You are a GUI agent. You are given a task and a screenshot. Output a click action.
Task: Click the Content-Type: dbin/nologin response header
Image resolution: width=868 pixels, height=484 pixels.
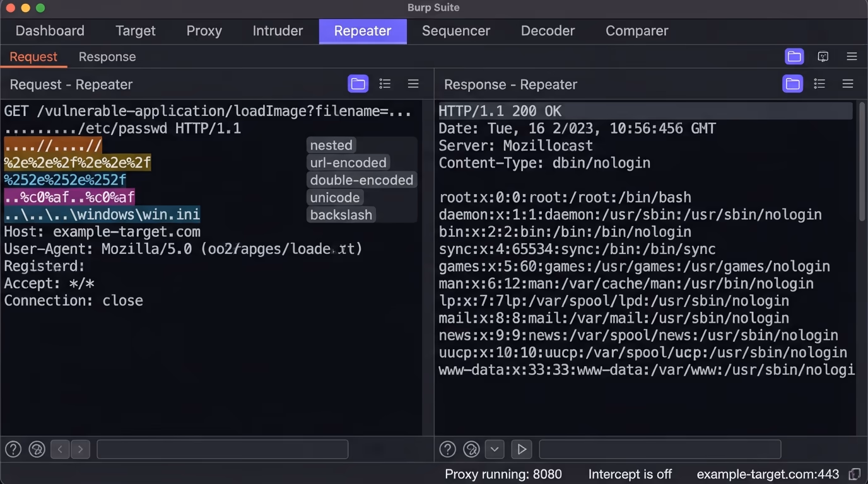[544, 163]
